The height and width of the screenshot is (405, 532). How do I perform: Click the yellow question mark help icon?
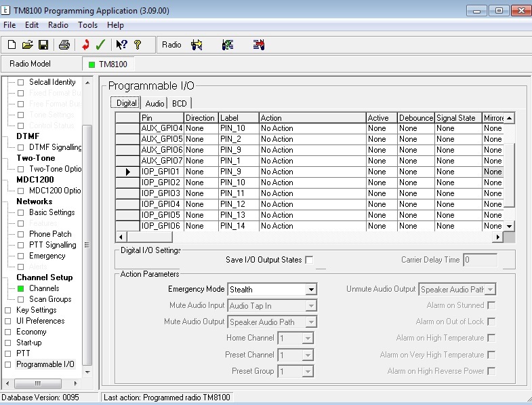[x=137, y=45]
